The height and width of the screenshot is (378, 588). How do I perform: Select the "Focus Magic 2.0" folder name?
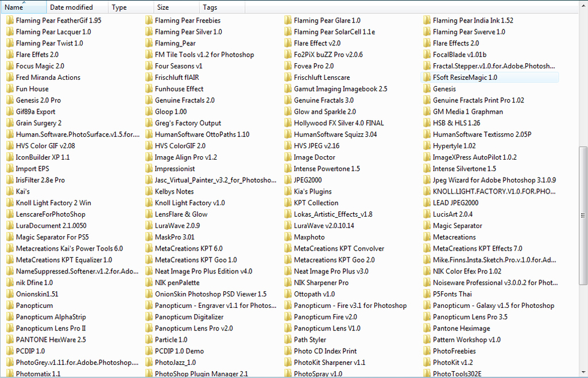[40, 66]
